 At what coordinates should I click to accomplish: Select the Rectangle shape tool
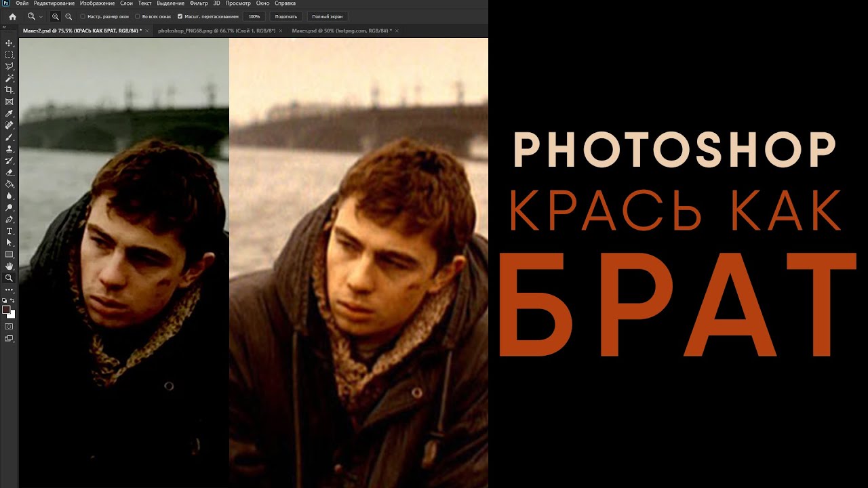coord(9,254)
